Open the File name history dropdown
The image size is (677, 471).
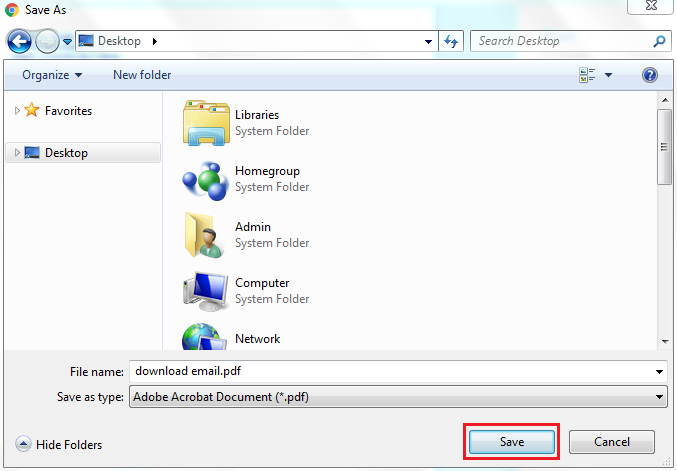click(x=659, y=372)
